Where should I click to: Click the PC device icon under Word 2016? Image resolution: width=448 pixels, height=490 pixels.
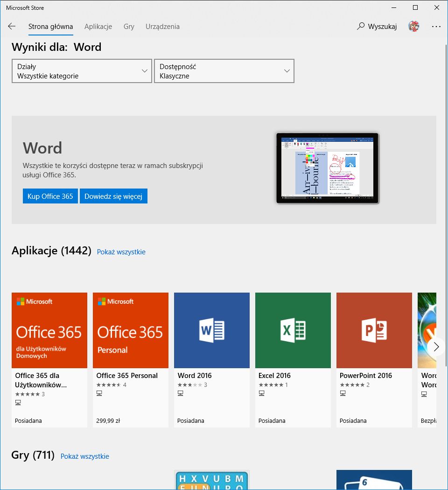[180, 393]
